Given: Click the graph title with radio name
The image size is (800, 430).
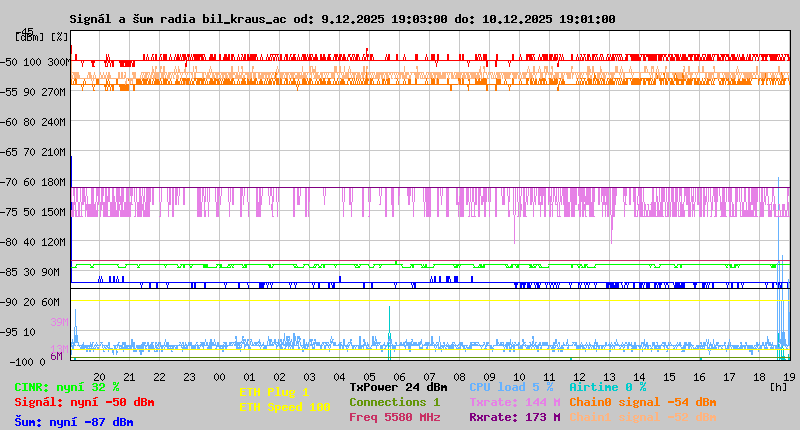Looking at the screenshot, I should 342,19.
